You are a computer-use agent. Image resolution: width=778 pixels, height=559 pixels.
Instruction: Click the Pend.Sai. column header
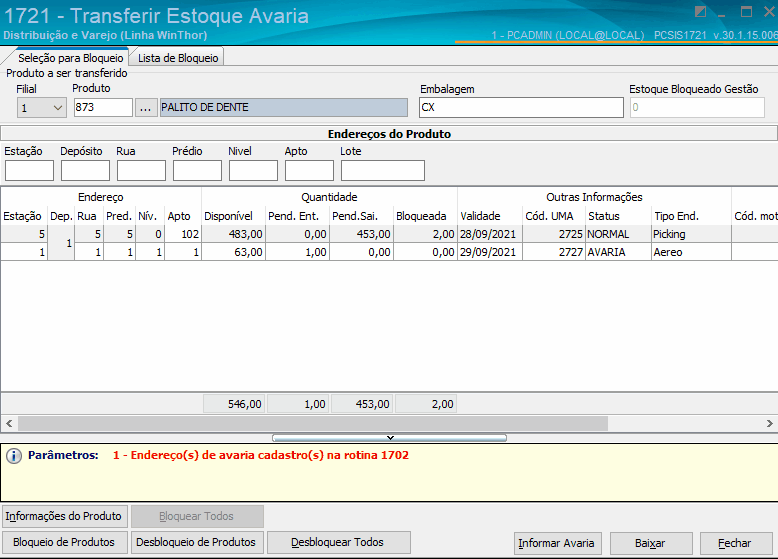[361, 216]
